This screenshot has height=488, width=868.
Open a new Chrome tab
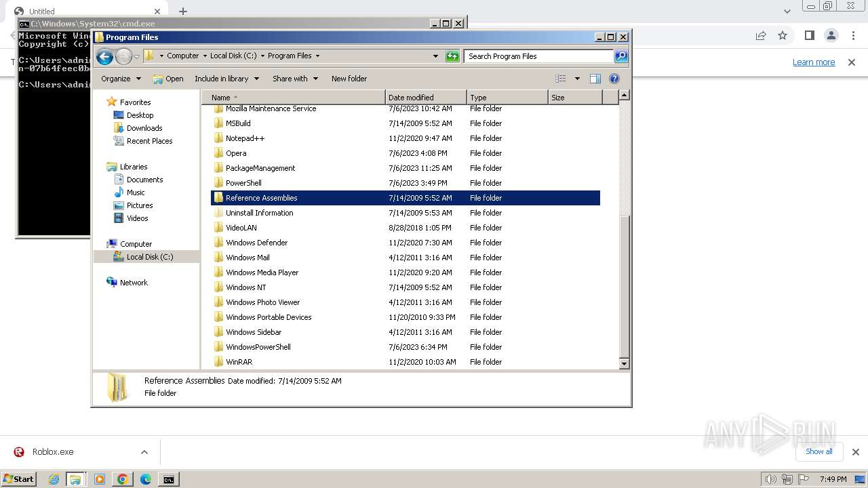click(x=183, y=12)
